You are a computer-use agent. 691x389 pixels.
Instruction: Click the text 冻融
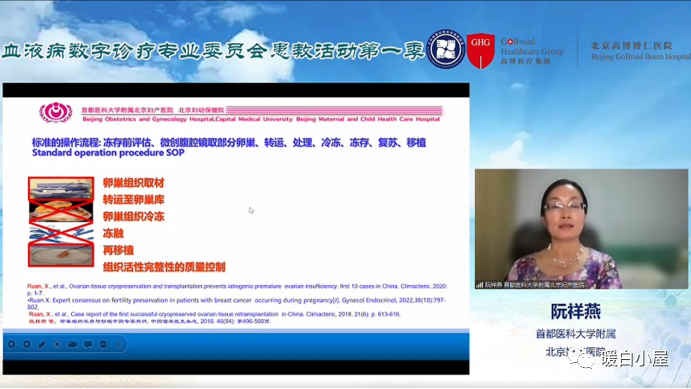point(113,233)
